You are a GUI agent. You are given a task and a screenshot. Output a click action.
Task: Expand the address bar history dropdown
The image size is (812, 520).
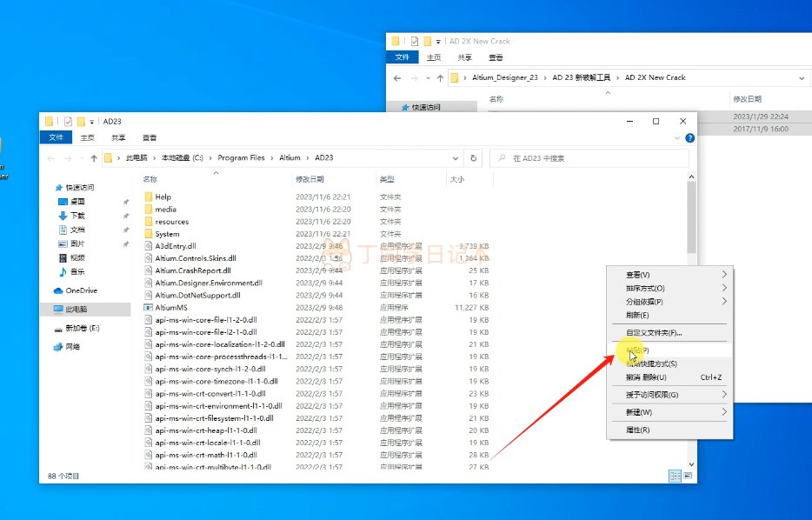tap(455, 158)
